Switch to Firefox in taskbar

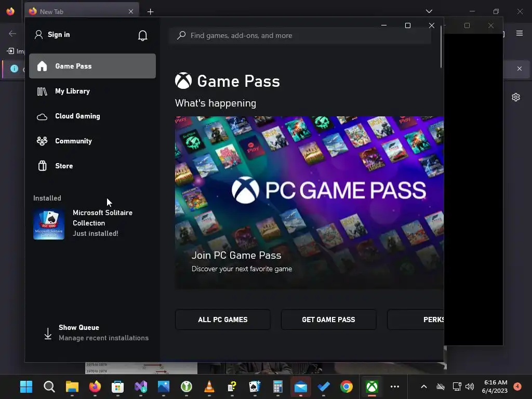tap(95, 387)
